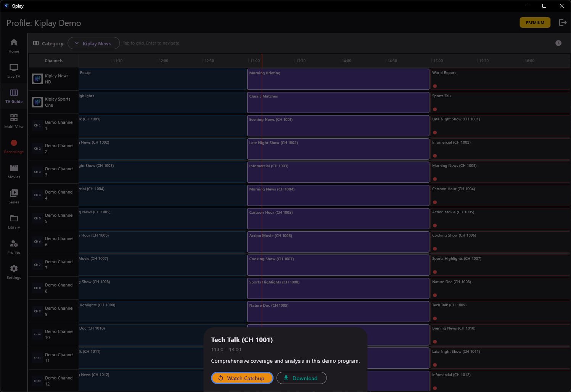Viewport: 571px width, 392px height.
Task: Select the TV Guide sidebar tab
Action: click(14, 96)
